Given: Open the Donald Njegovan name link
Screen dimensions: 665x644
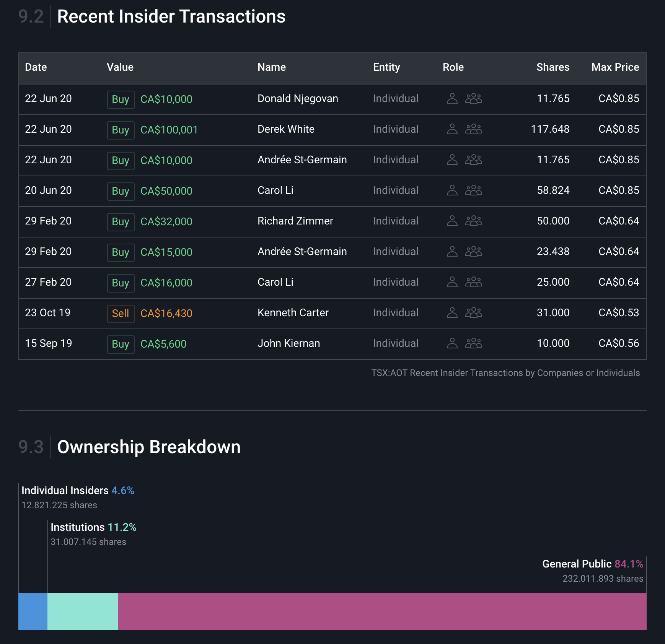Looking at the screenshot, I should [298, 99].
